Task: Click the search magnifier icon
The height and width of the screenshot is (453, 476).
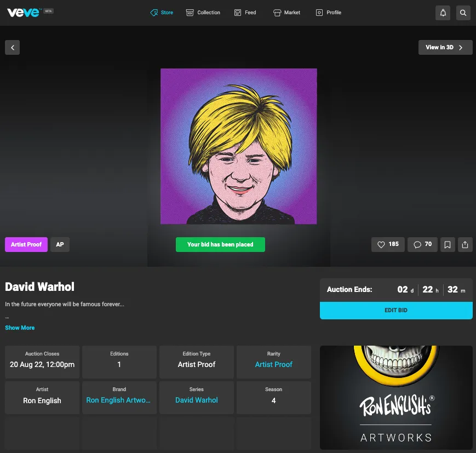Action: click(x=463, y=13)
